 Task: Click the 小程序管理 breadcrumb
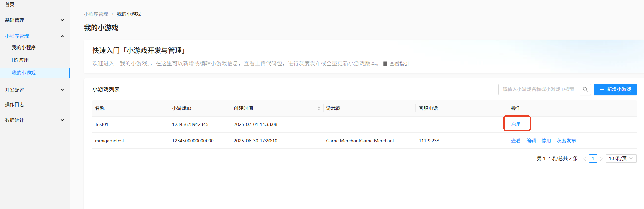click(96, 14)
